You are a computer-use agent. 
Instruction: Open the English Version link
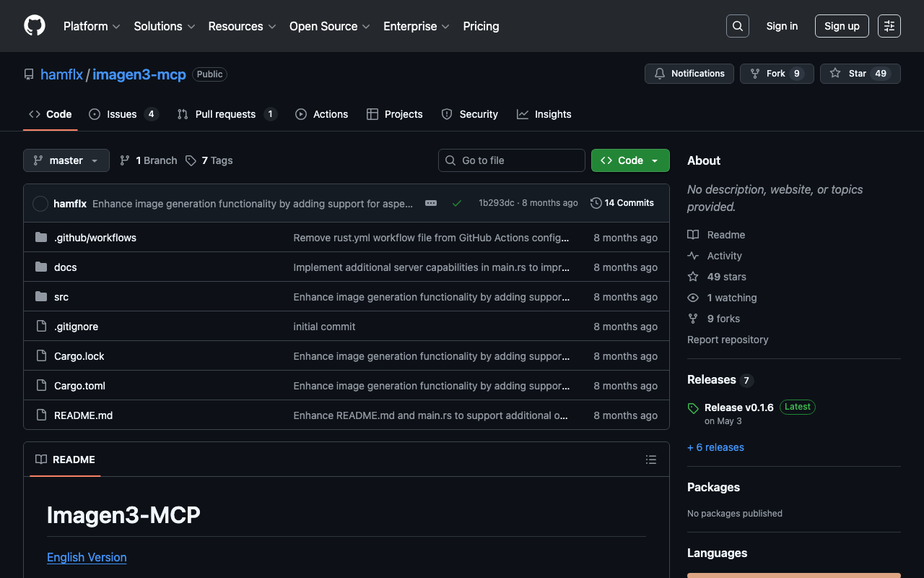tap(87, 557)
